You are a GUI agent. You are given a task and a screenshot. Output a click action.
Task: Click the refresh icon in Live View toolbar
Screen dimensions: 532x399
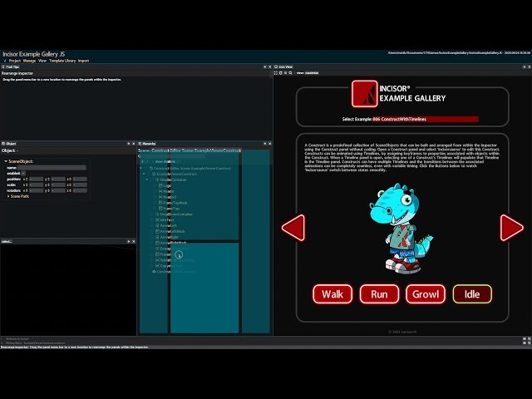pyautogui.click(x=281, y=73)
